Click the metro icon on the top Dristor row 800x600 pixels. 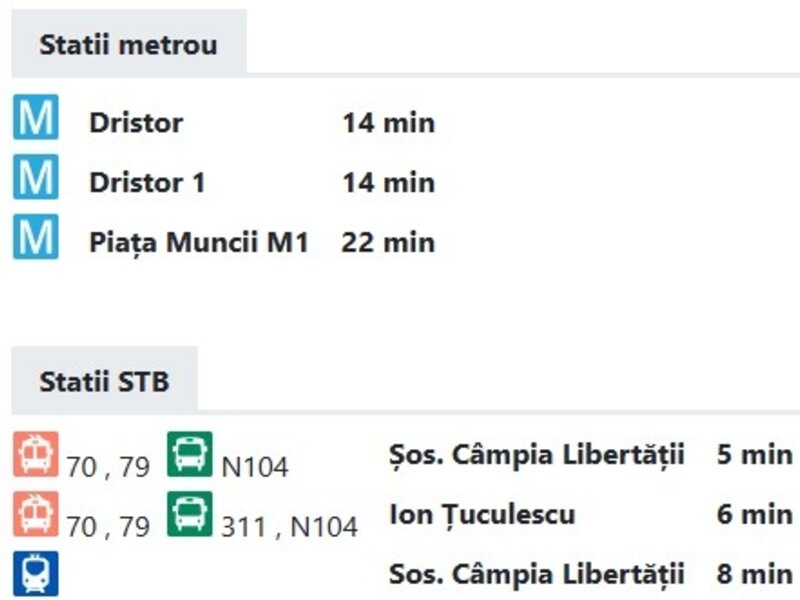click(35, 119)
